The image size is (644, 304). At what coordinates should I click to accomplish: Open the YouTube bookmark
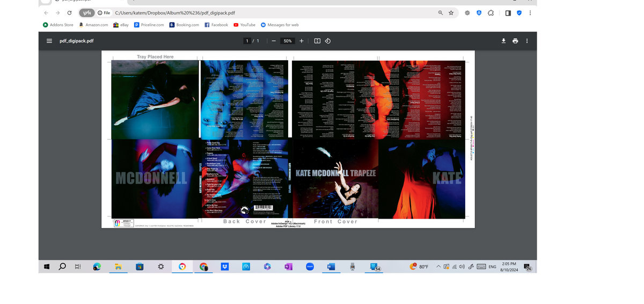[244, 25]
